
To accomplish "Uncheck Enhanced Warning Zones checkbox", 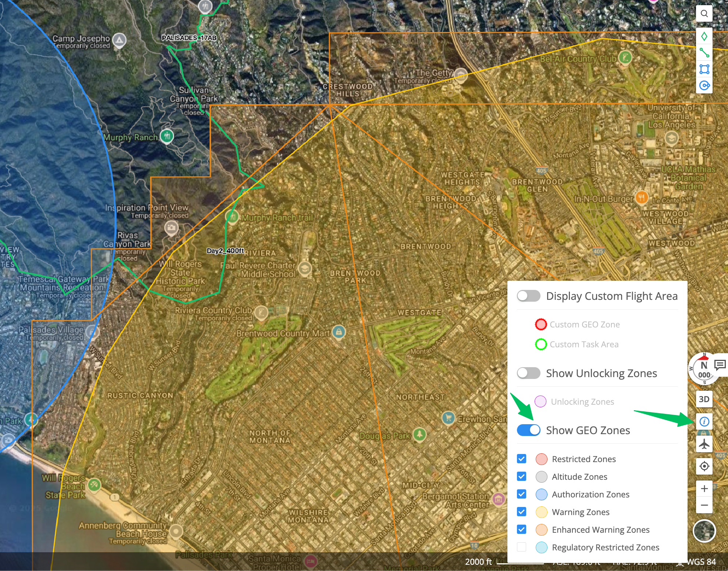I will pyautogui.click(x=521, y=529).
